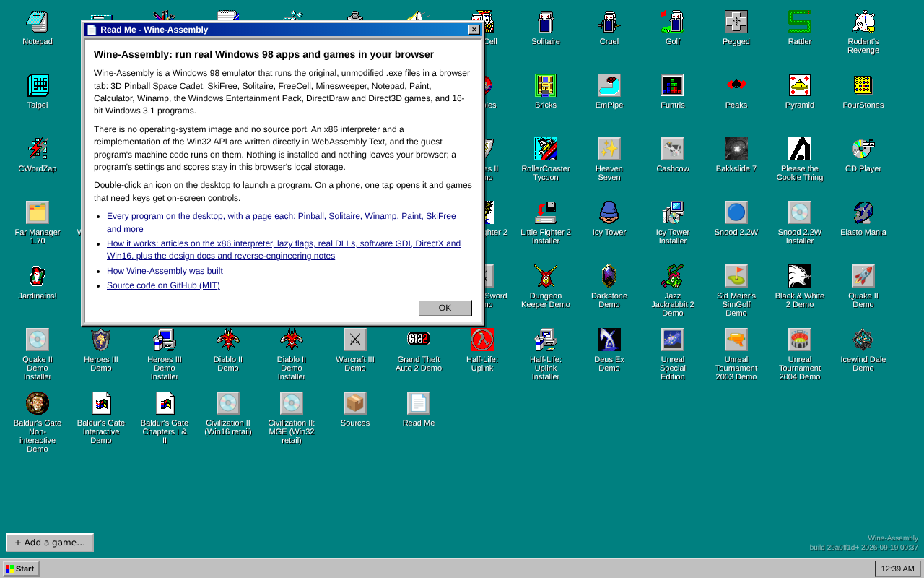Open the Start menu

21,569
